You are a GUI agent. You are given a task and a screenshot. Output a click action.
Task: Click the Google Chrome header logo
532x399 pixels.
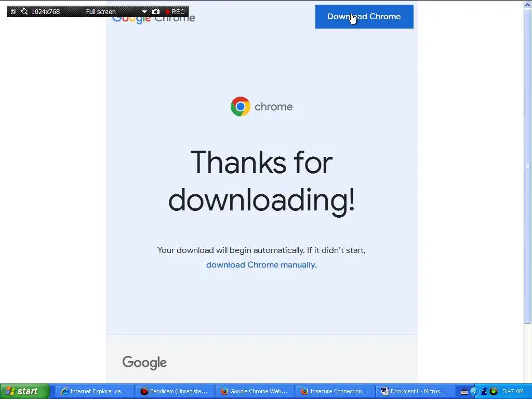pyautogui.click(x=153, y=18)
